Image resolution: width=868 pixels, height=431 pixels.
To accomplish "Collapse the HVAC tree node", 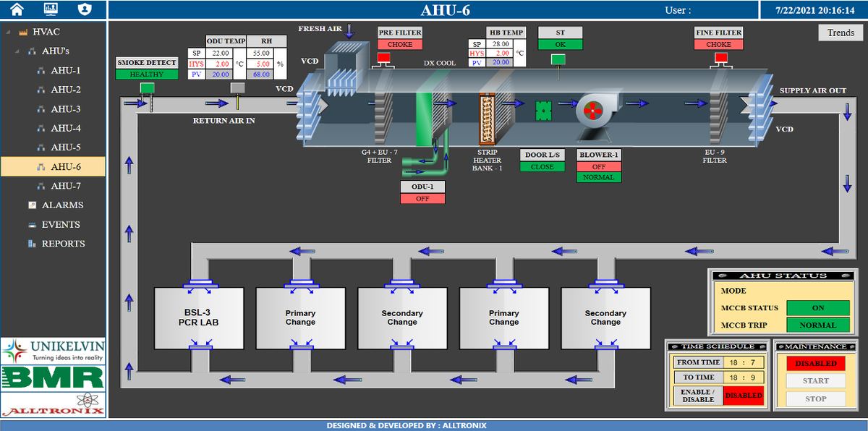I will pyautogui.click(x=7, y=33).
